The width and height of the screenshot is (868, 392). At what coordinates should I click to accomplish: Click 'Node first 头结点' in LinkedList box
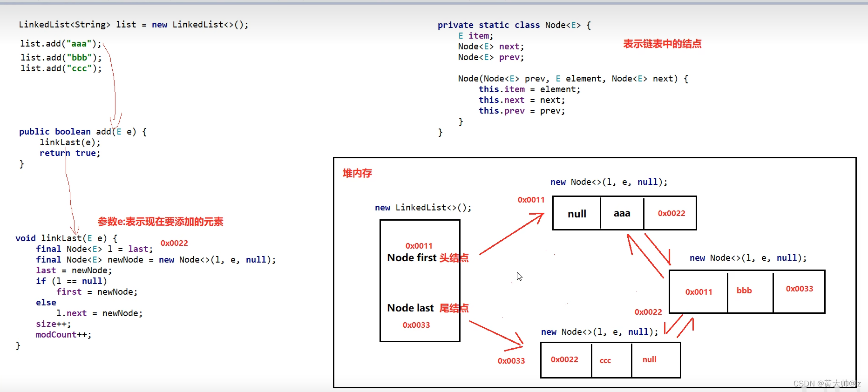(428, 257)
